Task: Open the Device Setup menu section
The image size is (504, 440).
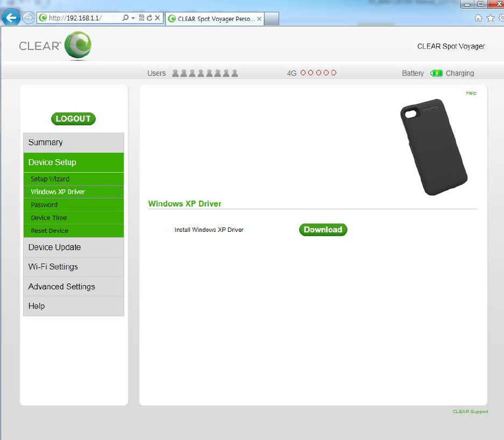Action: click(x=74, y=162)
